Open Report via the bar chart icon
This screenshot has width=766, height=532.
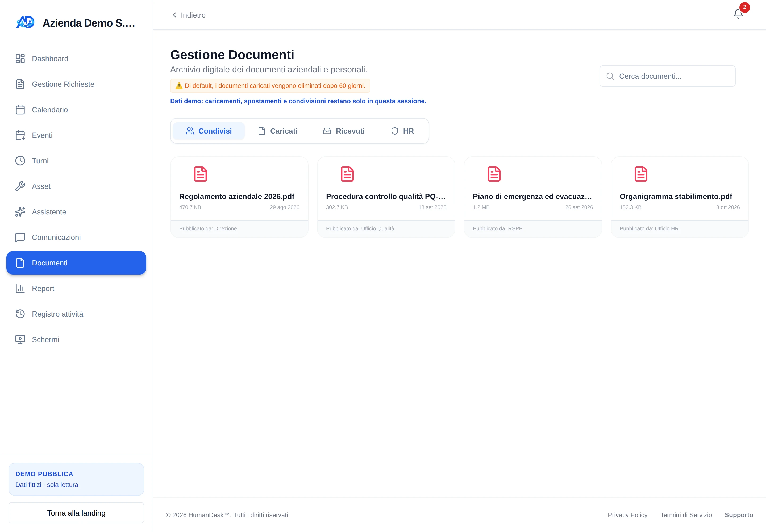pos(20,288)
